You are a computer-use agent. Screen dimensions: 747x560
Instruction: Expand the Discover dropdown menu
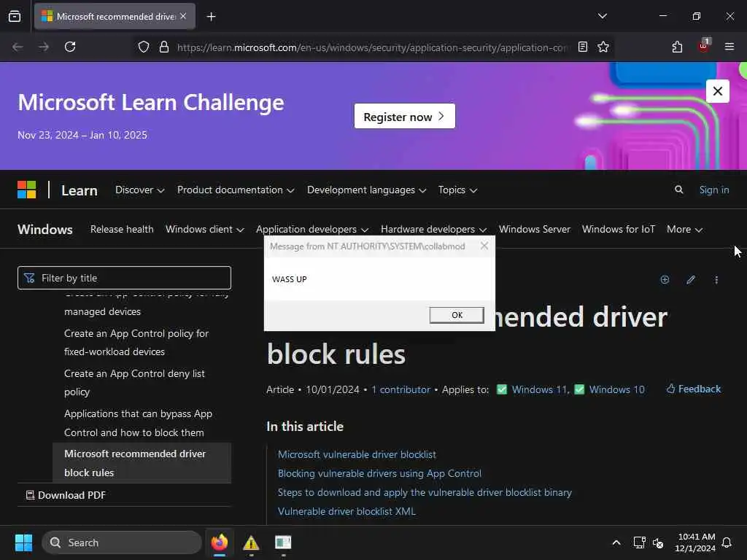[139, 190]
